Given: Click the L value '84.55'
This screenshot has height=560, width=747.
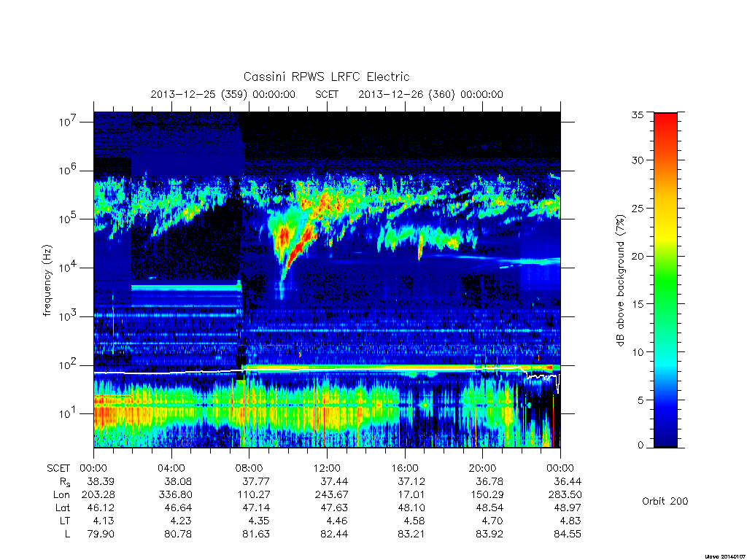Looking at the screenshot, I should [x=568, y=534].
